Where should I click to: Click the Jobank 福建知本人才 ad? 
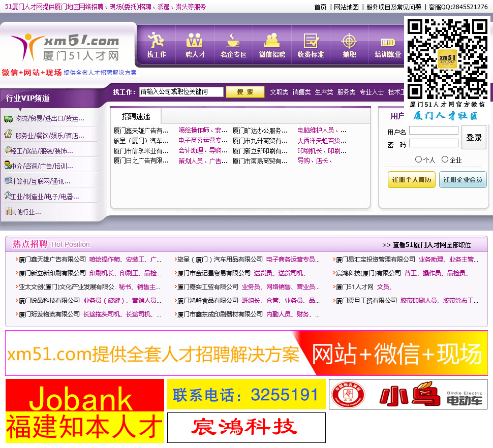[85, 411]
